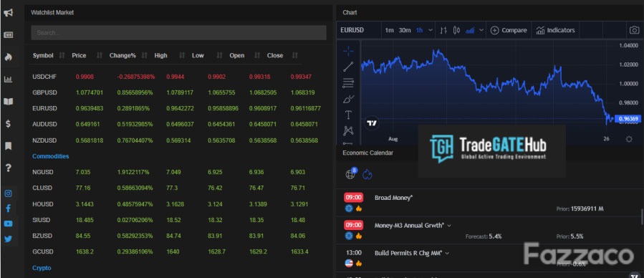The image size is (644, 278).
Task: Sort watchlist by Low column
Action: pos(198,55)
